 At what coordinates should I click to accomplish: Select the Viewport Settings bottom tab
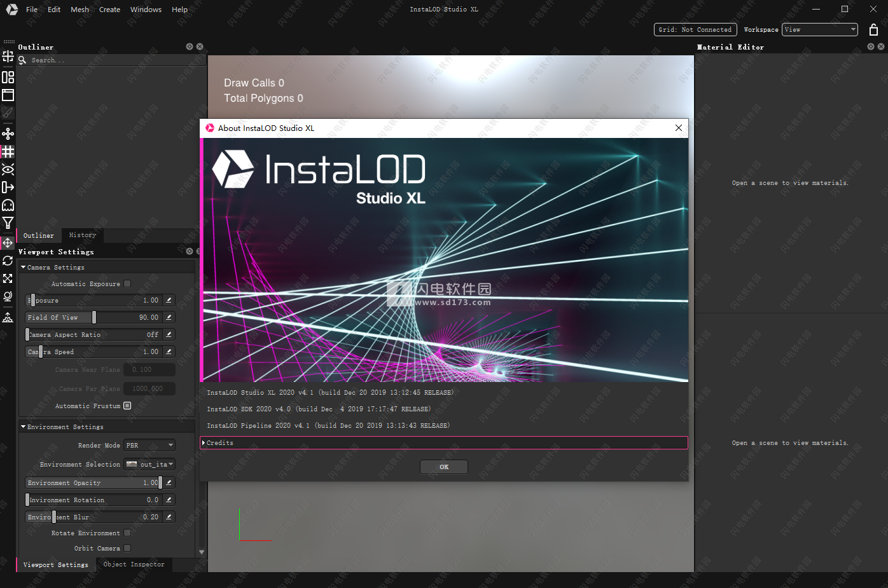pos(56,564)
